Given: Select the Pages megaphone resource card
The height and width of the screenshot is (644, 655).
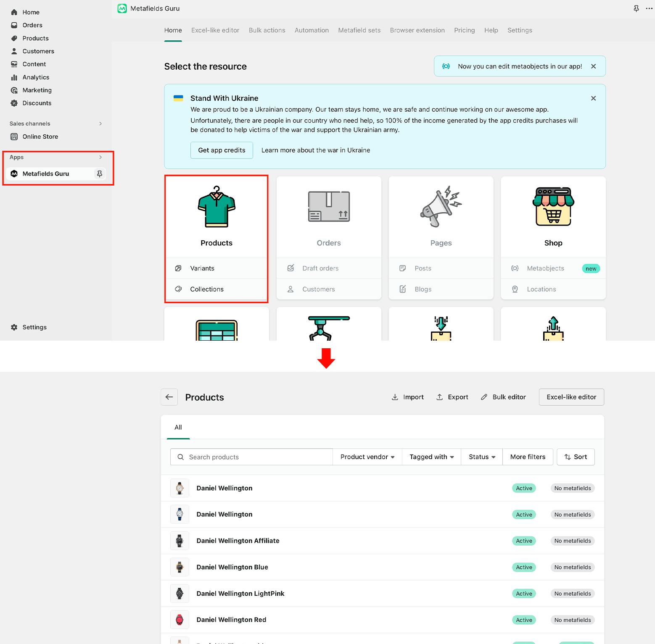Looking at the screenshot, I should click(441, 217).
